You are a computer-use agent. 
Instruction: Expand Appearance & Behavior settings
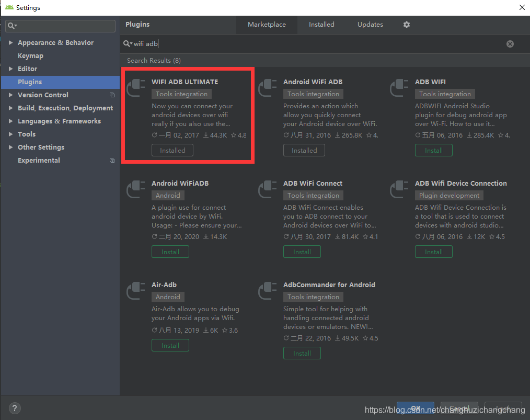(10, 42)
